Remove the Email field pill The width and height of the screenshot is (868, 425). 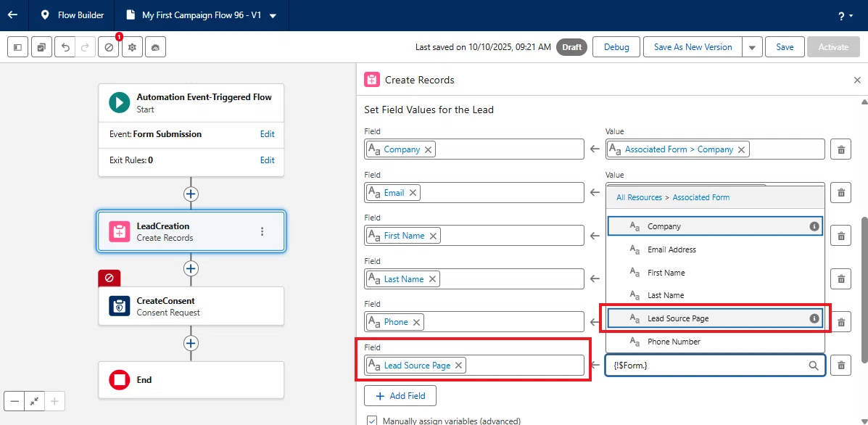click(413, 193)
